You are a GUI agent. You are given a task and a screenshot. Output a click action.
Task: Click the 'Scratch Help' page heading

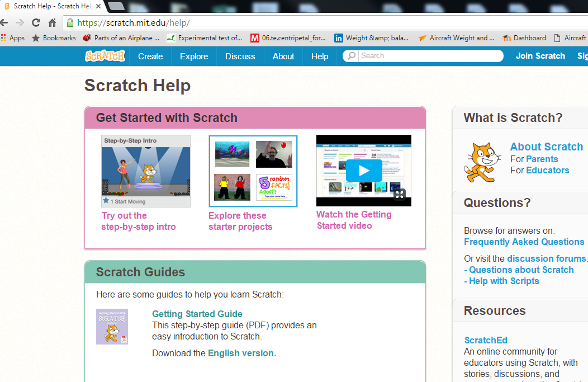(x=137, y=86)
